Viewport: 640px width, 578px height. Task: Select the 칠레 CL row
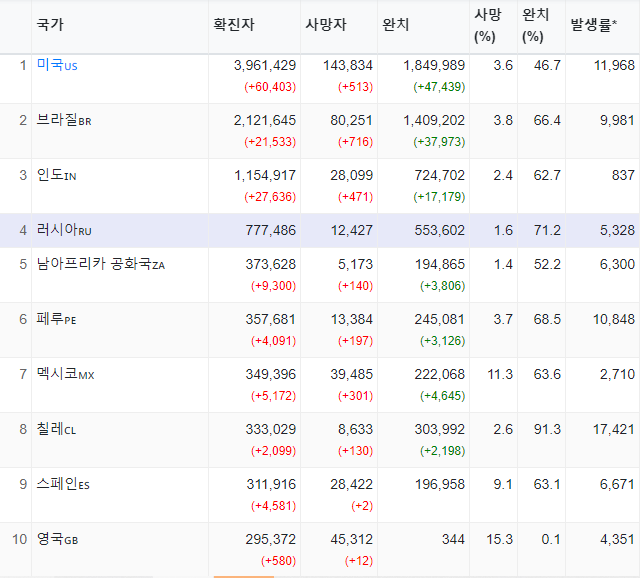(320, 440)
